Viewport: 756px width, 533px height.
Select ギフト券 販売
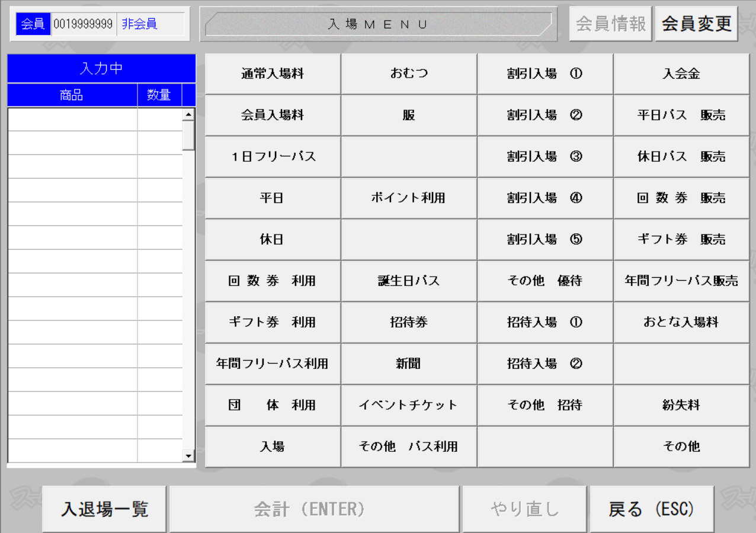(681, 240)
